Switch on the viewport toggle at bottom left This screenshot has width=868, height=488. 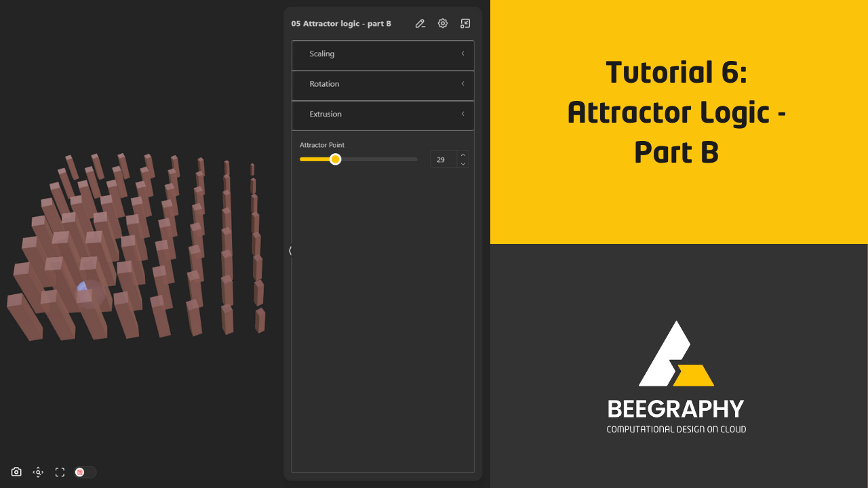tap(85, 472)
